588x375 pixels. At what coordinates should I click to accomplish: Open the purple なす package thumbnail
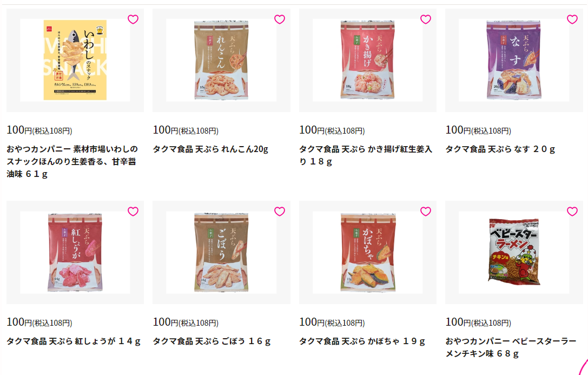pos(514,60)
